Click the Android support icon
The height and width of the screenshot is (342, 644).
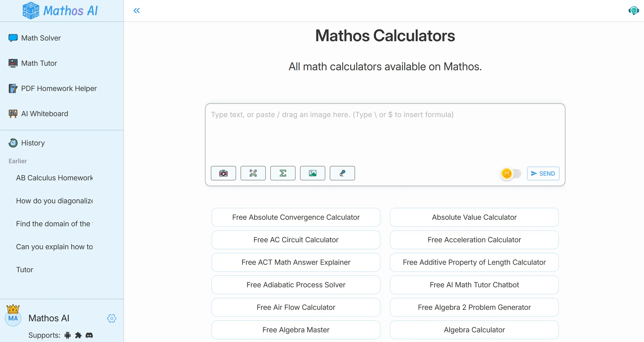(68, 335)
